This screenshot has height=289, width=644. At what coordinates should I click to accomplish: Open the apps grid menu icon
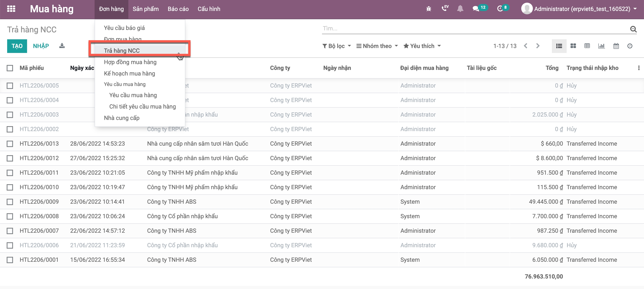pos(11,9)
